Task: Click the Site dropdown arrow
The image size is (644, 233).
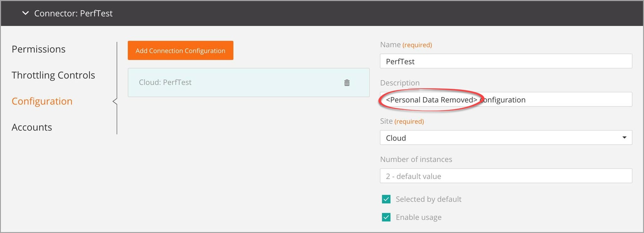Action: [624, 138]
